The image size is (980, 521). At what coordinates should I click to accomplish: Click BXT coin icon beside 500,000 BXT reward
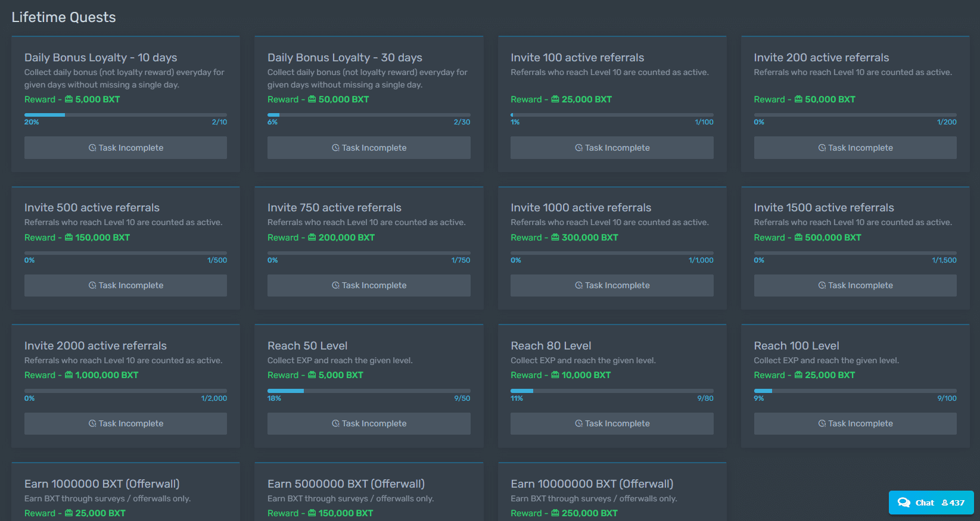(x=798, y=237)
